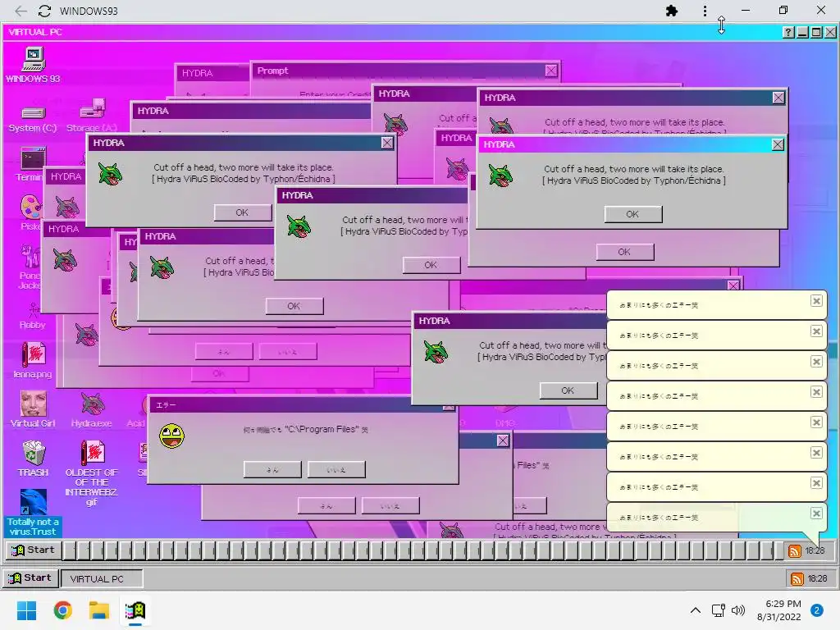Open the System (C:) drive icon
Screen dimensions: 840x630
[x=33, y=119]
